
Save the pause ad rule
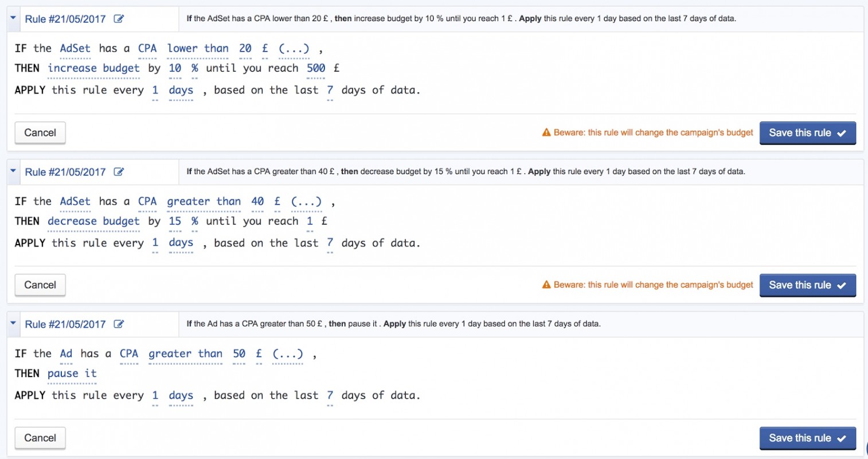coord(807,438)
